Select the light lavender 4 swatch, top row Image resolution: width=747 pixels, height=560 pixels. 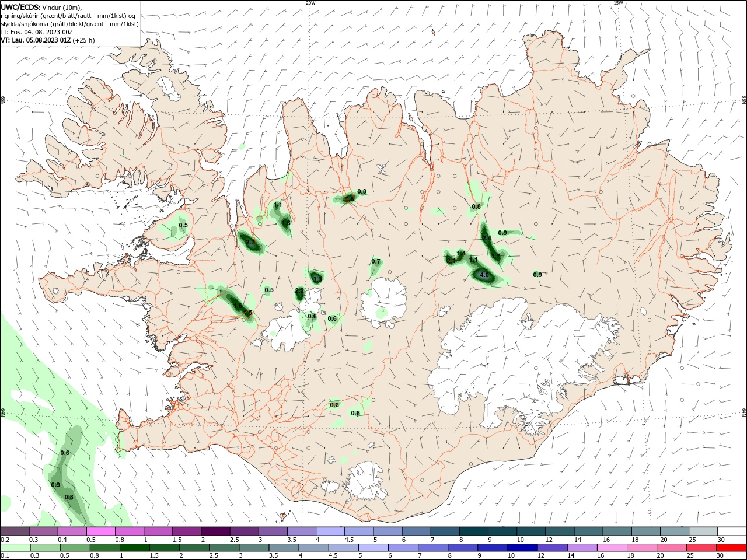(x=330, y=531)
